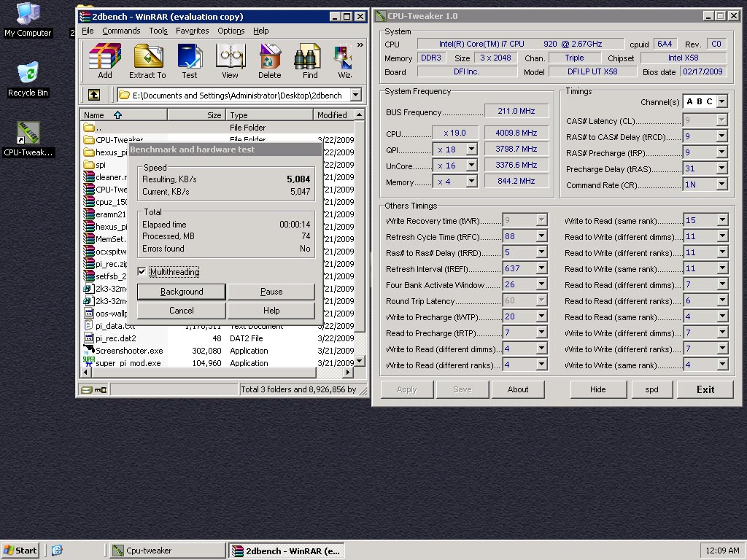The image size is (747, 560).
Task: Click the Exit button in CPU-Tweaker
Action: [705, 389]
